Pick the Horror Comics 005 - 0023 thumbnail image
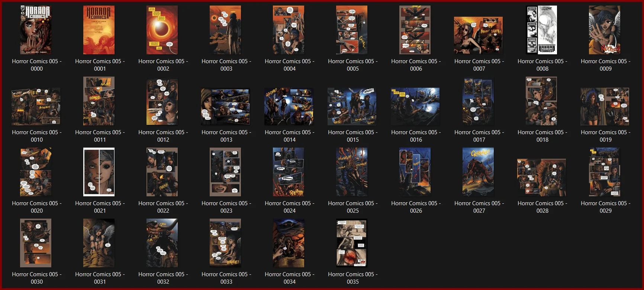The image size is (644, 290). pos(225,172)
